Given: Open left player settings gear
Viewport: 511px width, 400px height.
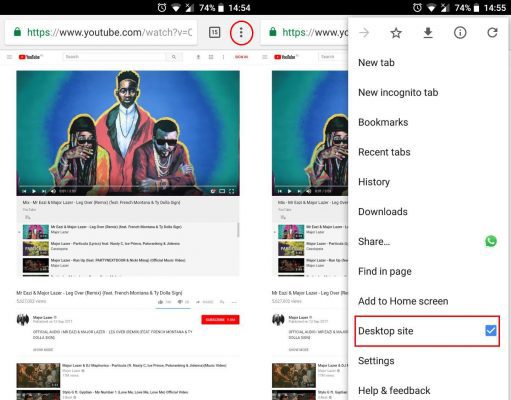Looking at the screenshot, I should [x=213, y=191].
